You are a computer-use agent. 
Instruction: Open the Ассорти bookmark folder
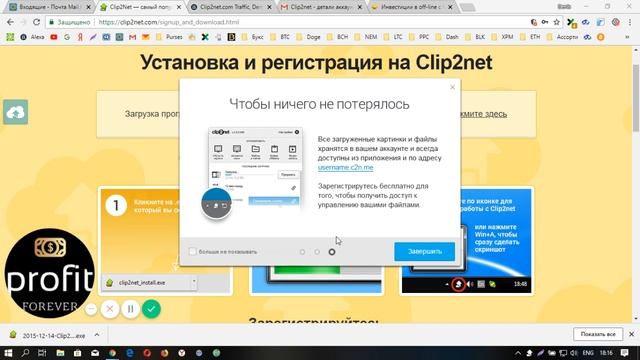point(563,37)
